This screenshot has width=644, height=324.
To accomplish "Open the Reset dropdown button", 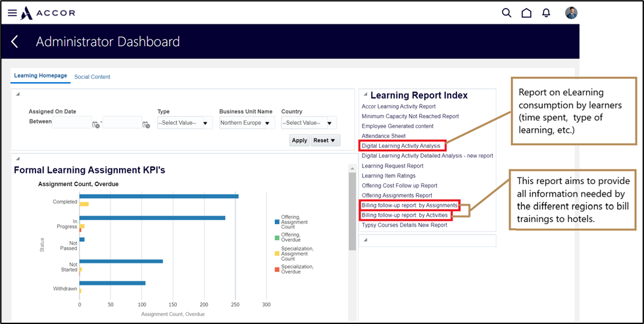I will coord(325,140).
